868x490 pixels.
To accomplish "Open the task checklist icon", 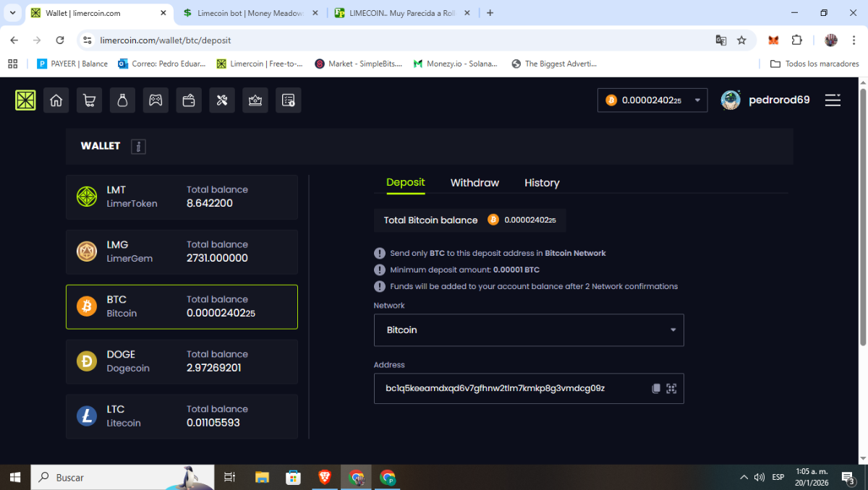I will 289,100.
